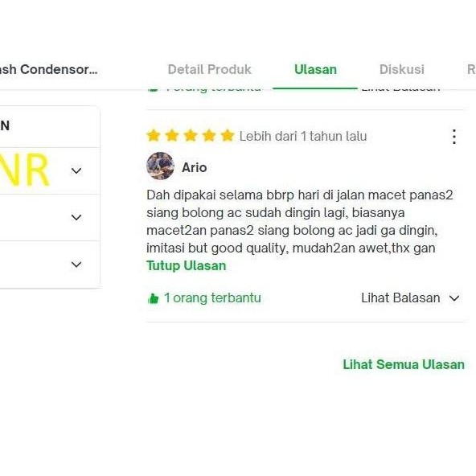Click the green thumbs-up icon under Ario's review
Screen dimensions: 476x476
154,298
